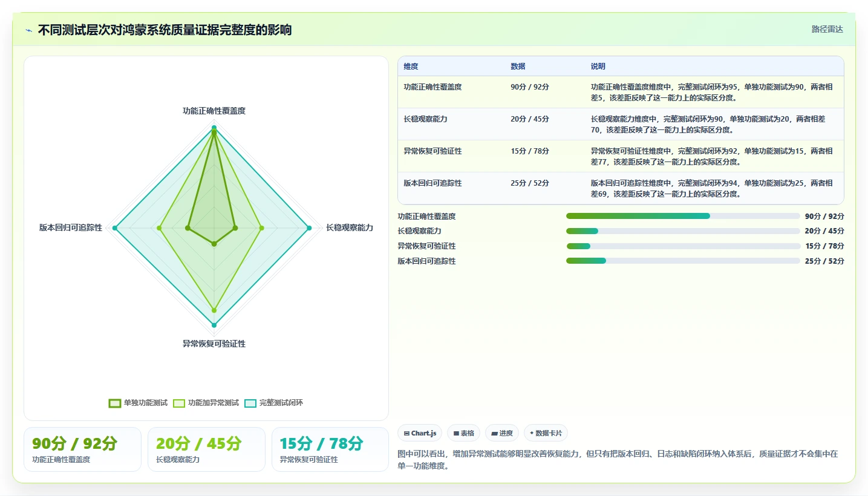Click the 15分 / 78分 data card

pos(330,449)
